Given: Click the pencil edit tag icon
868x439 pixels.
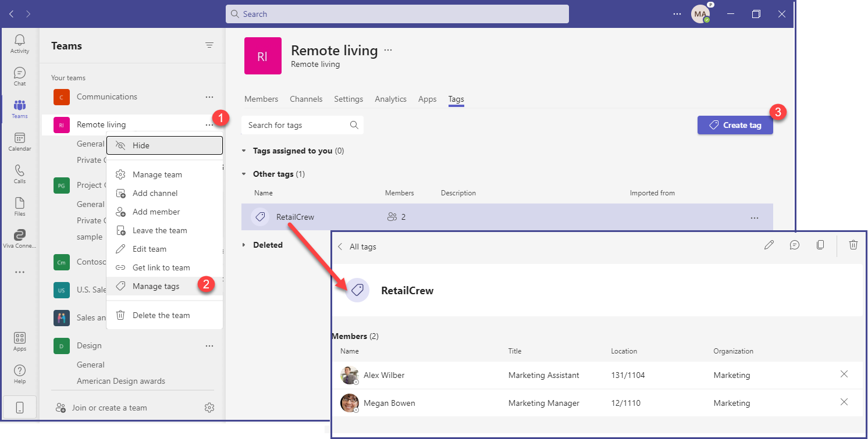Looking at the screenshot, I should click(x=769, y=245).
